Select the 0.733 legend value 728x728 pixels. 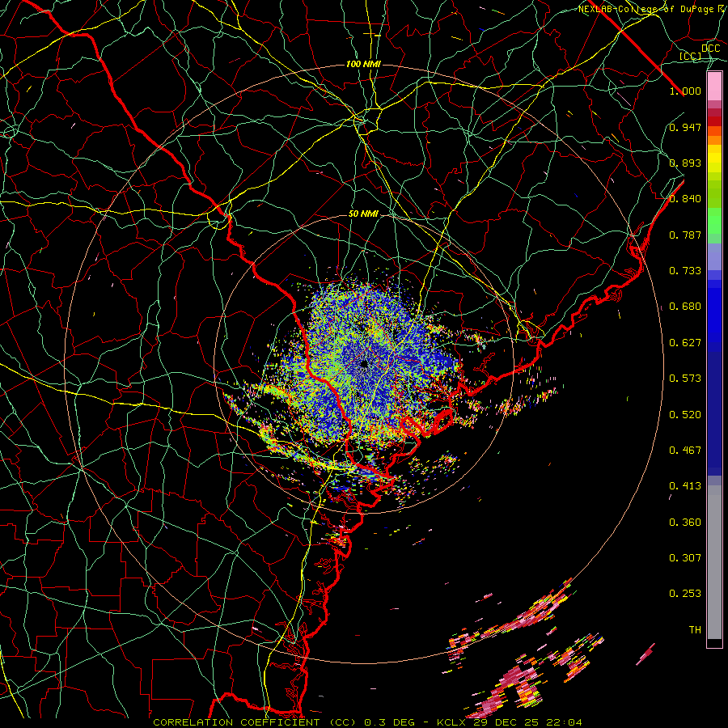[685, 271]
